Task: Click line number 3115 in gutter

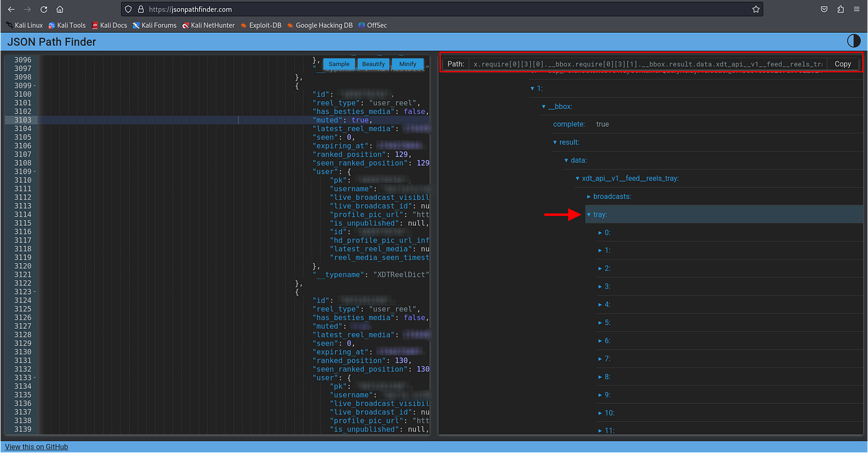Action: point(22,223)
